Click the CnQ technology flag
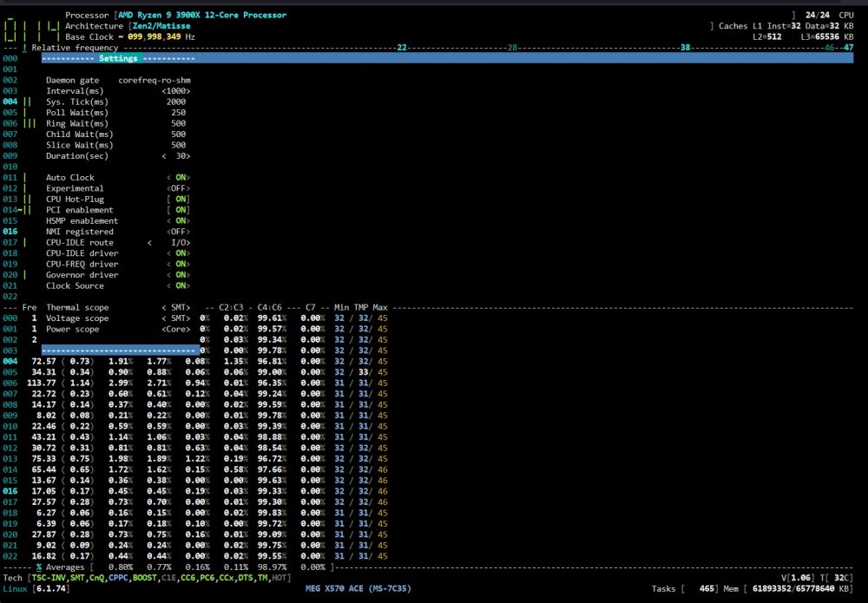 [x=97, y=578]
